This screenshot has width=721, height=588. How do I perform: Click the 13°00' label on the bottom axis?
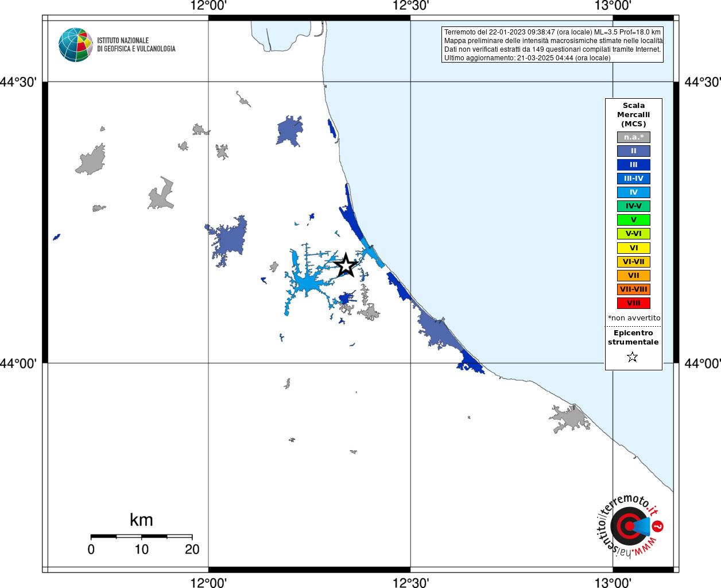tap(613, 582)
